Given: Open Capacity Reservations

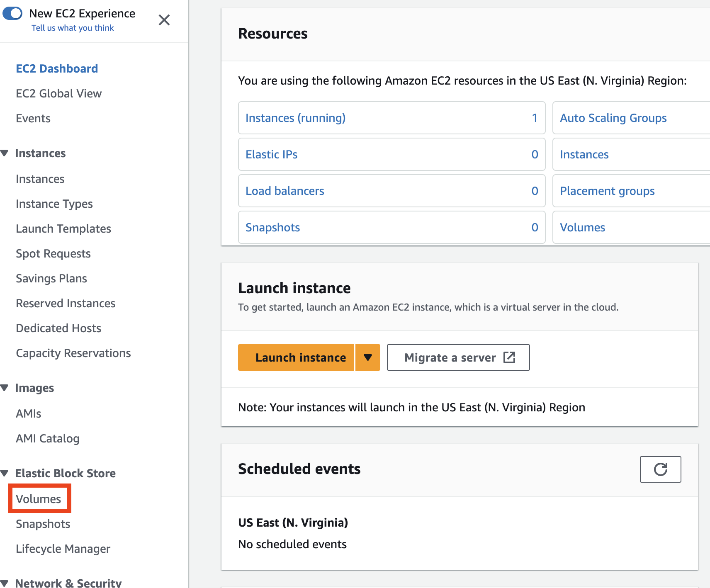Looking at the screenshot, I should (73, 353).
